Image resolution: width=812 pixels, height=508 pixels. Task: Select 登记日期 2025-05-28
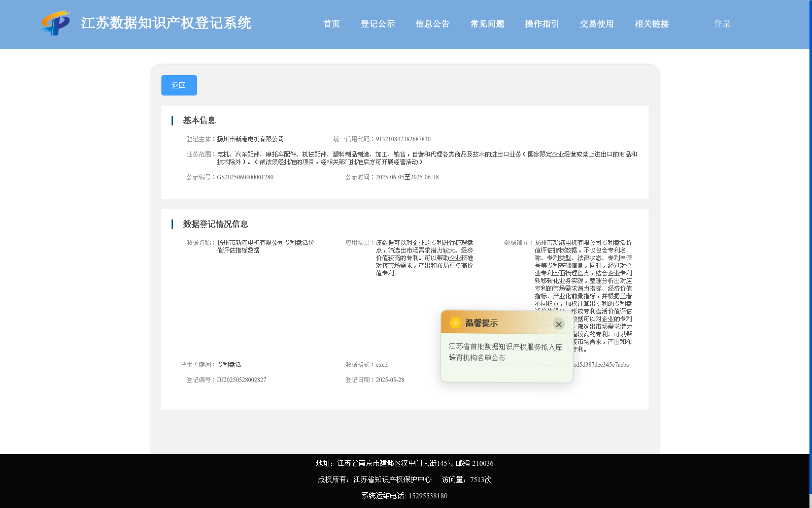[390, 380]
